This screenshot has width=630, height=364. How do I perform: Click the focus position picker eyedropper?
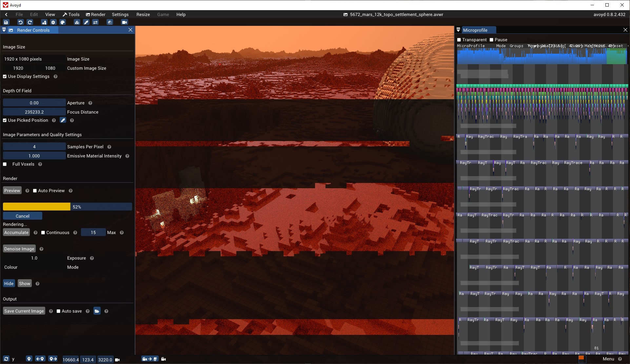point(63,120)
